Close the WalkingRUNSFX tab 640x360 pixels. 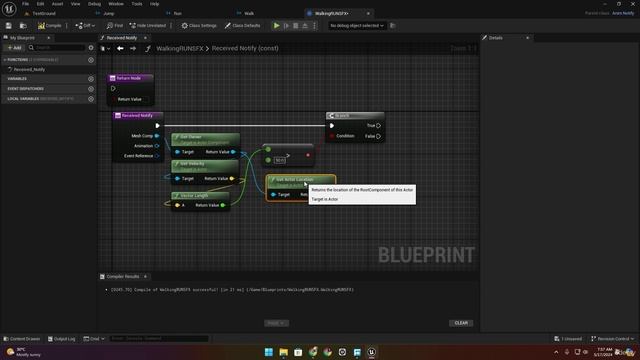coord(368,13)
